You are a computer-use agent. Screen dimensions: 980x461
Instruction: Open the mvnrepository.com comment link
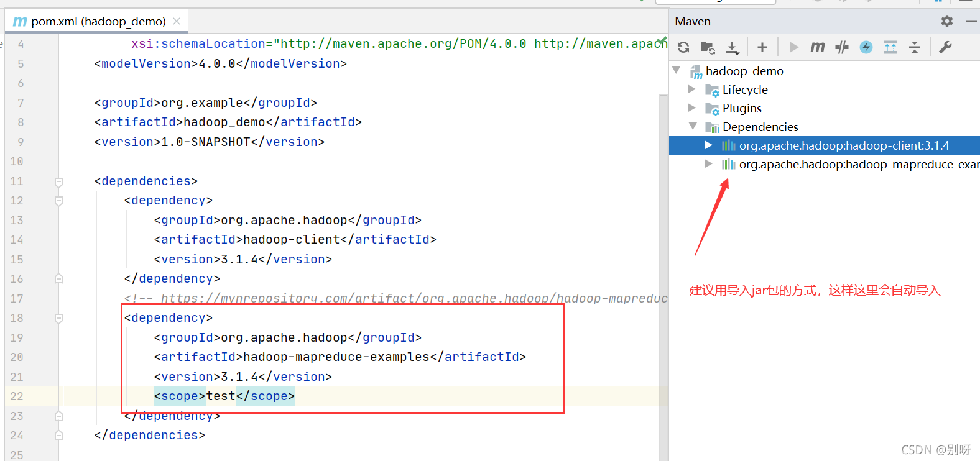414,298
